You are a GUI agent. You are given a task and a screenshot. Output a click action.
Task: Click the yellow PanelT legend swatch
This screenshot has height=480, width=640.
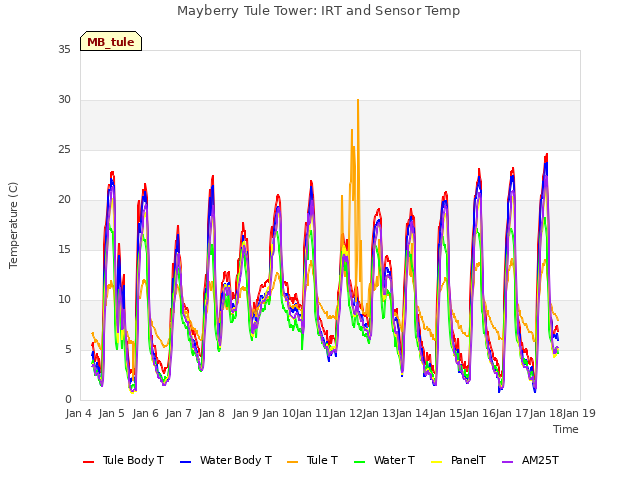[437, 462]
